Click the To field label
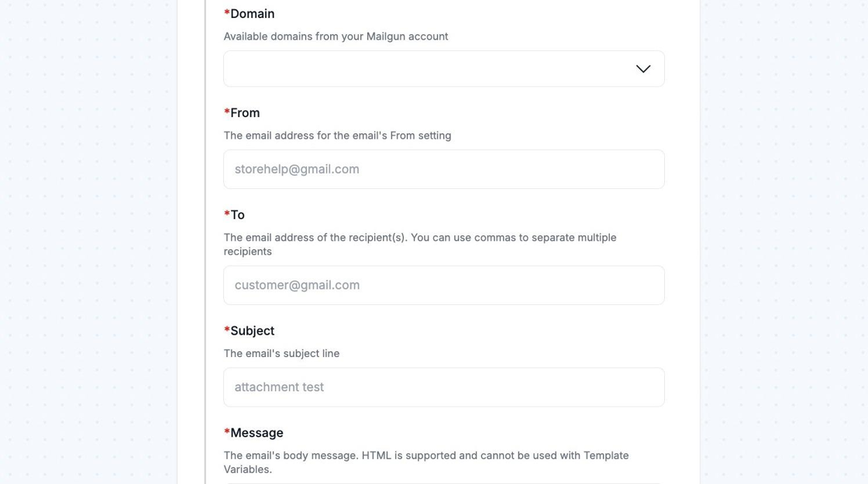 pos(237,215)
